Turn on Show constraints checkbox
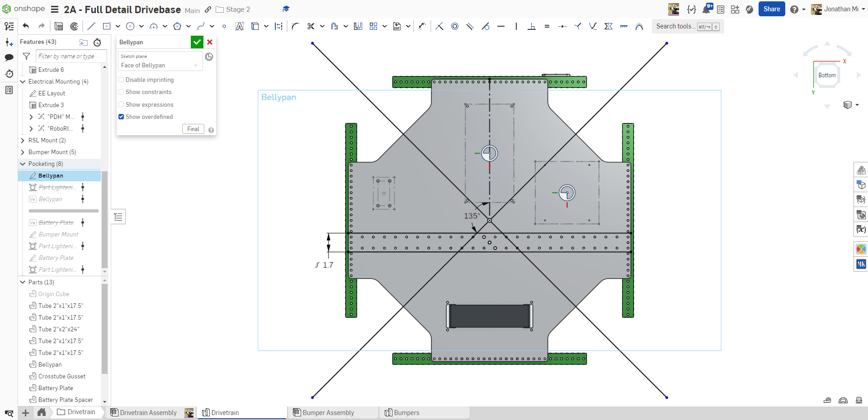Image resolution: width=868 pixels, height=420 pixels. pyautogui.click(x=121, y=92)
